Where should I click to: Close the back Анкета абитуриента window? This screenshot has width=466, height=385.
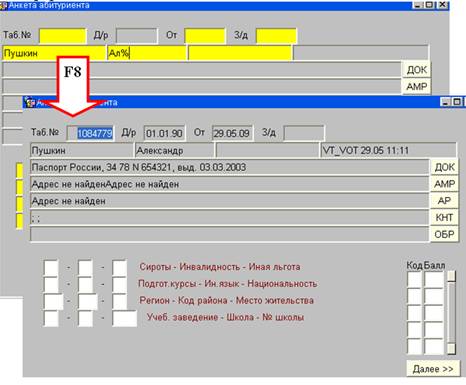[x=442, y=5]
